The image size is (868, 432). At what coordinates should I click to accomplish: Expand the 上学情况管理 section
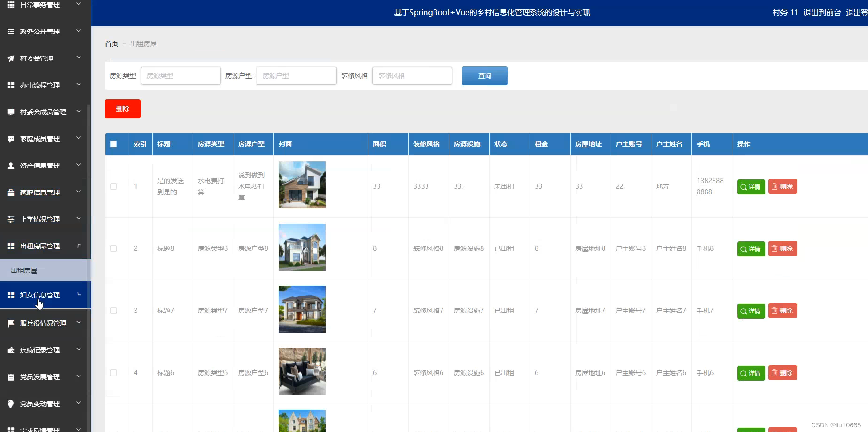click(x=45, y=219)
